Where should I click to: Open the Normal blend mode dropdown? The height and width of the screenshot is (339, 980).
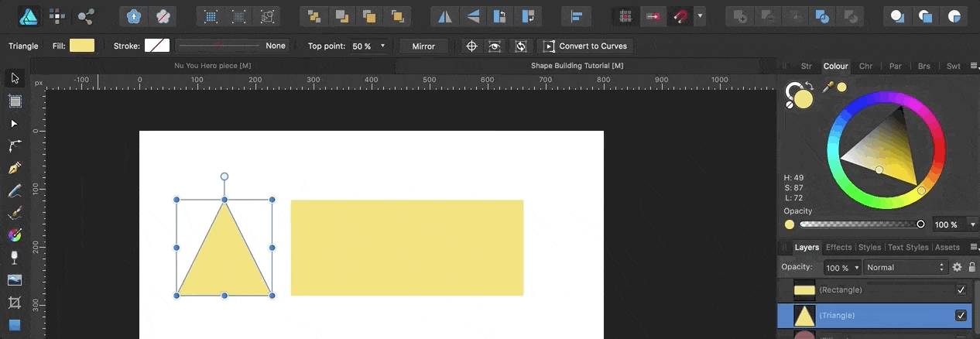tap(905, 267)
